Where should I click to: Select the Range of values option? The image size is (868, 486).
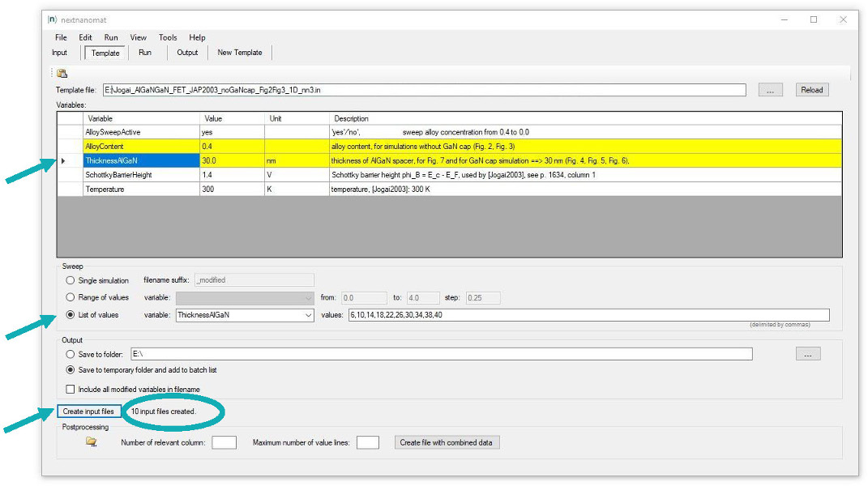click(x=71, y=298)
